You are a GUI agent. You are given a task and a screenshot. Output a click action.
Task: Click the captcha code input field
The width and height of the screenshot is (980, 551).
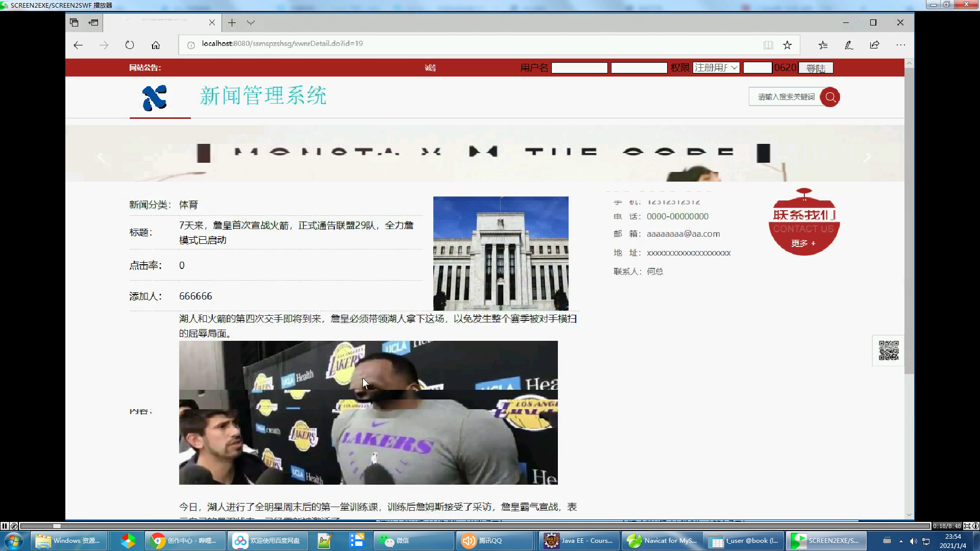click(x=757, y=68)
